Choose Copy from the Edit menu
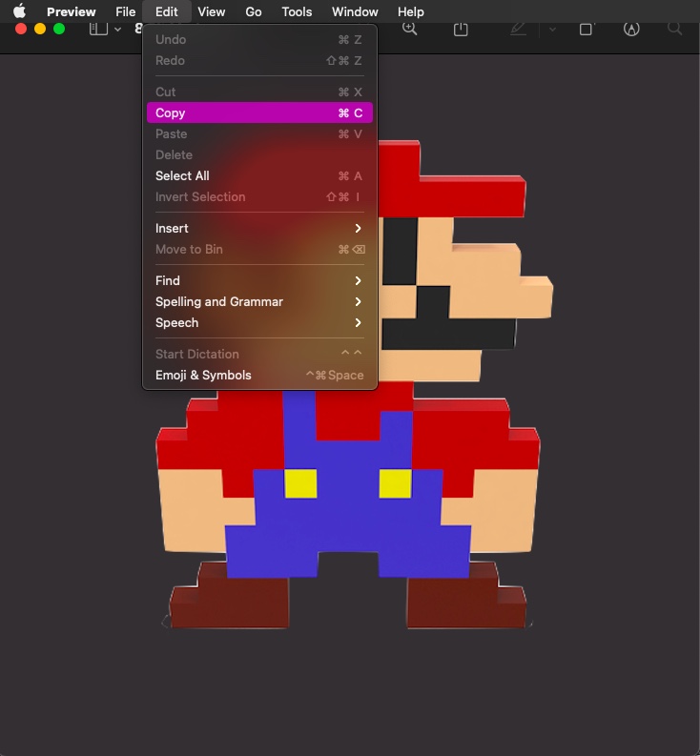The width and height of the screenshot is (700, 756). [259, 112]
